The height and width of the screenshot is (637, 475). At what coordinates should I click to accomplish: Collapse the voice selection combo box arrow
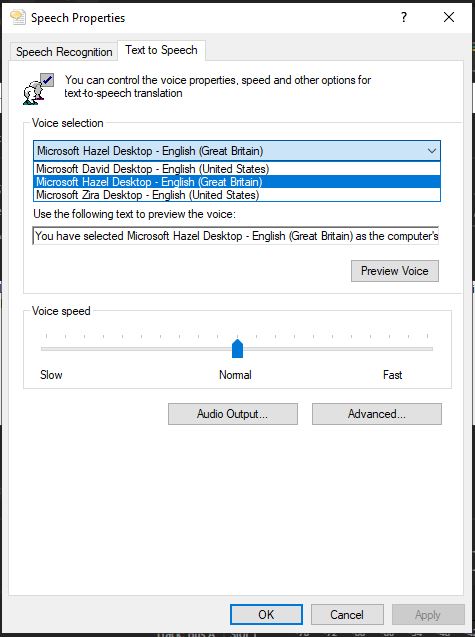[432, 151]
